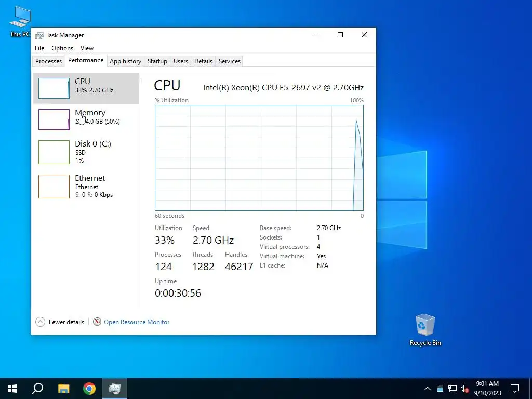Click the Virtual machine value Yes
Image resolution: width=532 pixels, height=399 pixels.
coord(321,256)
